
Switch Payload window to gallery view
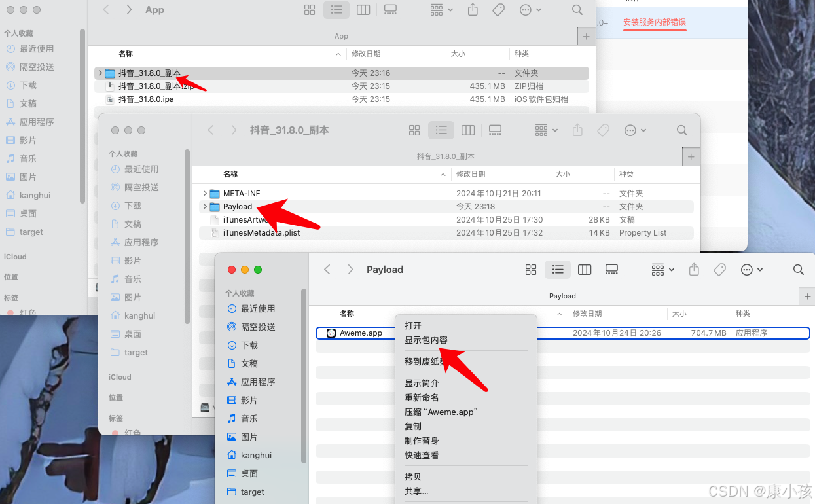coord(611,270)
